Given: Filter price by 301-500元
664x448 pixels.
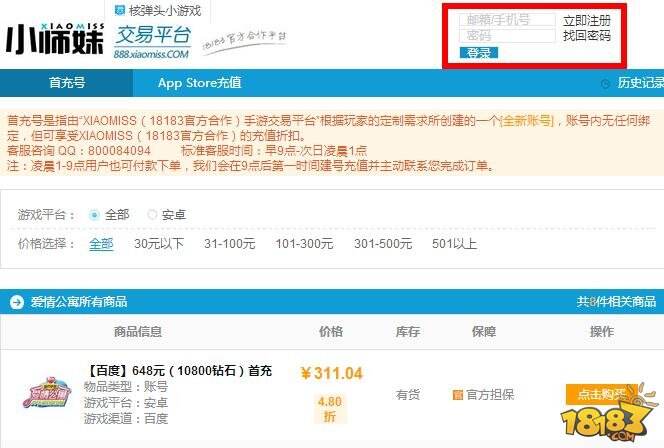Looking at the screenshot, I should (383, 243).
